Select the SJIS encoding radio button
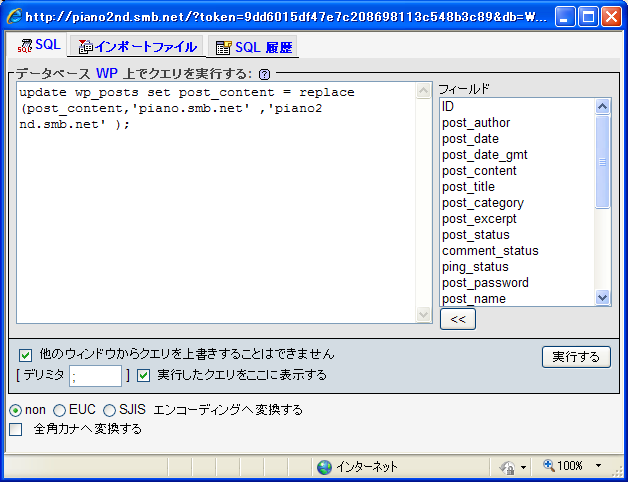This screenshot has width=628, height=482. click(110, 410)
